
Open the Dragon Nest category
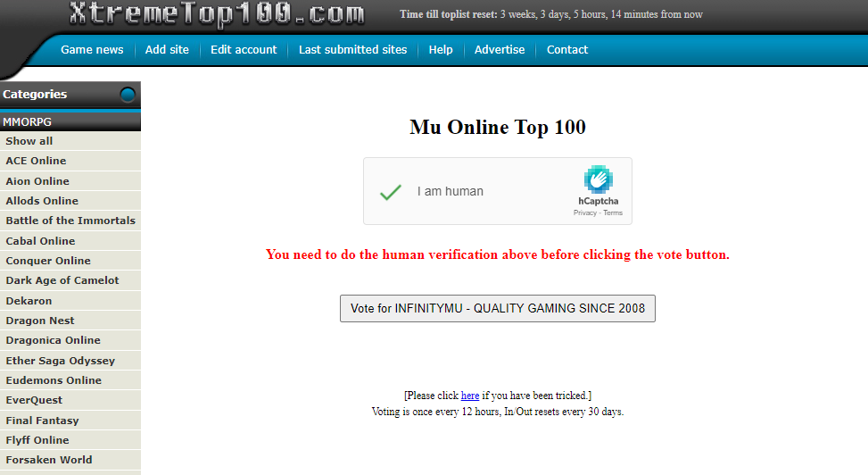pos(70,321)
